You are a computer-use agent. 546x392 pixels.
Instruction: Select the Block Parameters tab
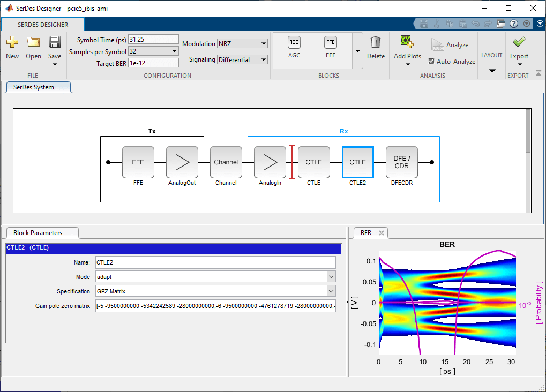(x=38, y=233)
